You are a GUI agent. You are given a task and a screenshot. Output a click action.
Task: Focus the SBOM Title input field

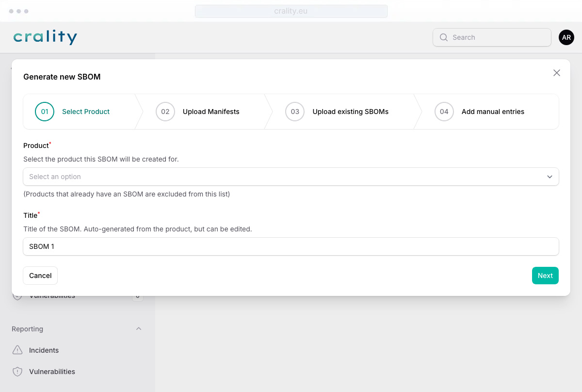coord(291,246)
